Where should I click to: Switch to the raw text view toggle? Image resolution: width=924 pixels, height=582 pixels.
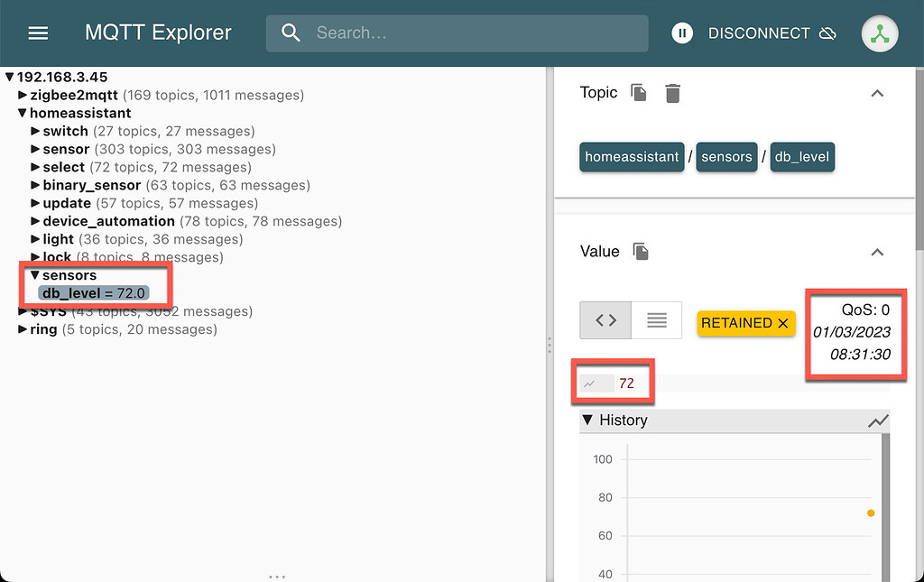(x=657, y=319)
